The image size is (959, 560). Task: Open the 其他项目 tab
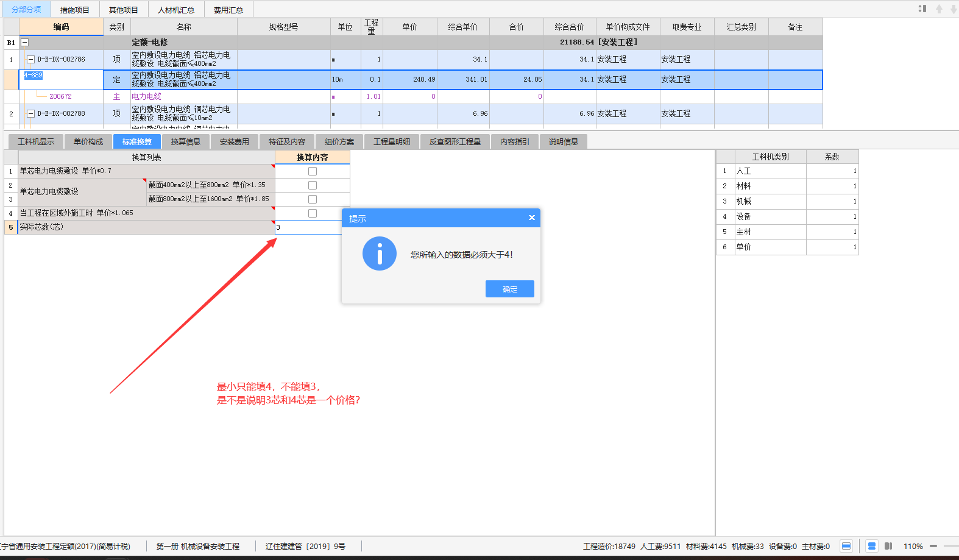[x=124, y=10]
